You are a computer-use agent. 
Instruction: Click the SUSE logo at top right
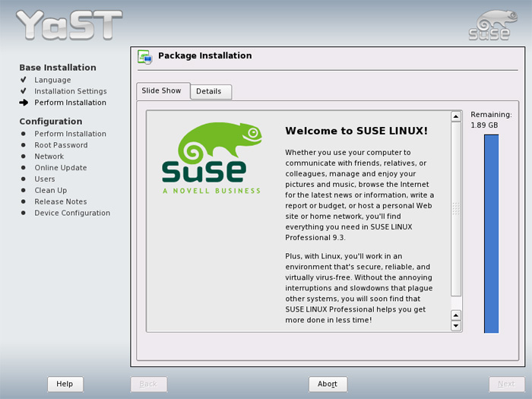492,25
